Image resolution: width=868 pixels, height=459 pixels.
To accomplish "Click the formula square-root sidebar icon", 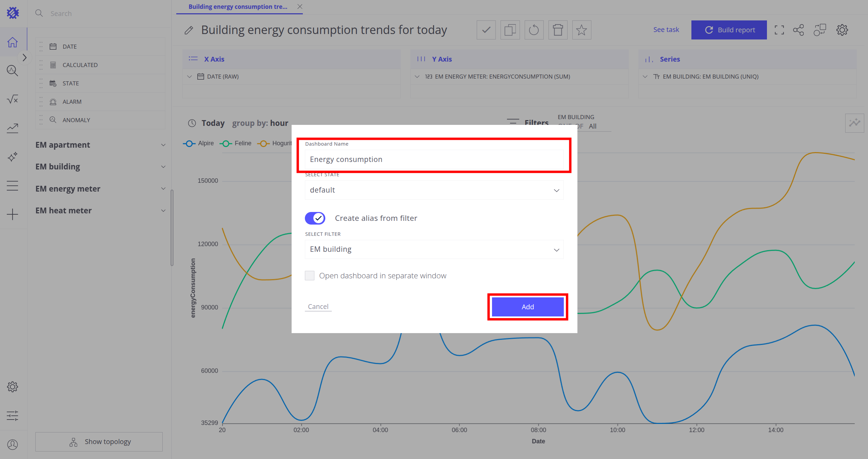I will click(x=13, y=99).
